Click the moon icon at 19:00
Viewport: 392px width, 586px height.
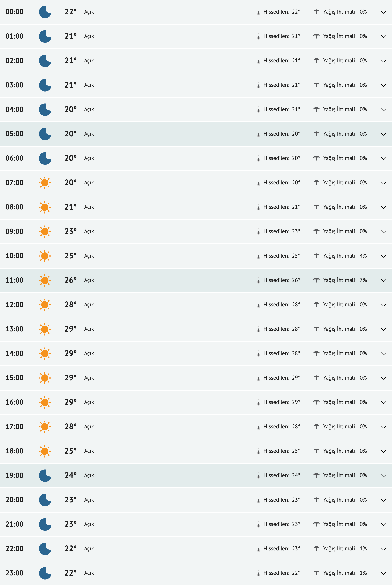coord(45,475)
